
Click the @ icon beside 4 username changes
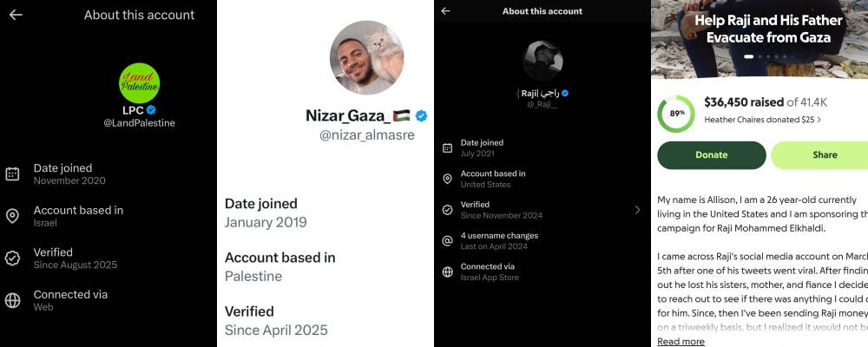(x=447, y=240)
